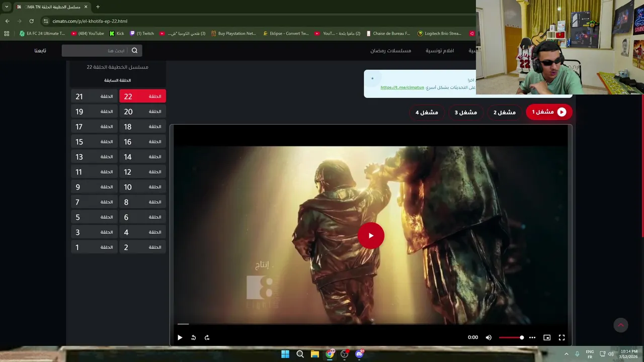Open episode 7 in the list

click(94, 202)
